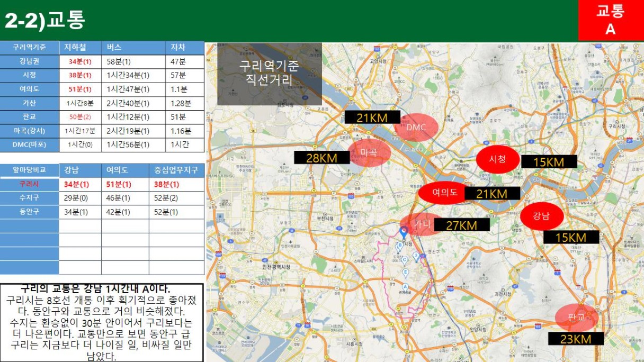Select map marker 3 near 금천구
Viewport: 644px width, 362px height.
[416, 256]
